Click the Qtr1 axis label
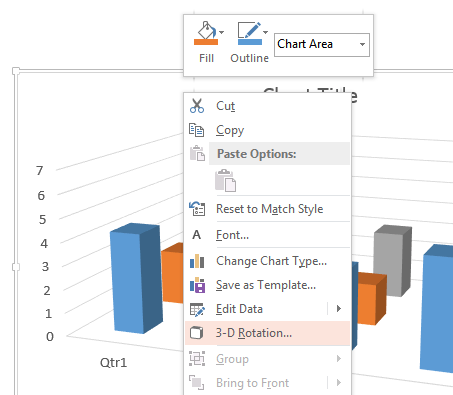 [113, 362]
